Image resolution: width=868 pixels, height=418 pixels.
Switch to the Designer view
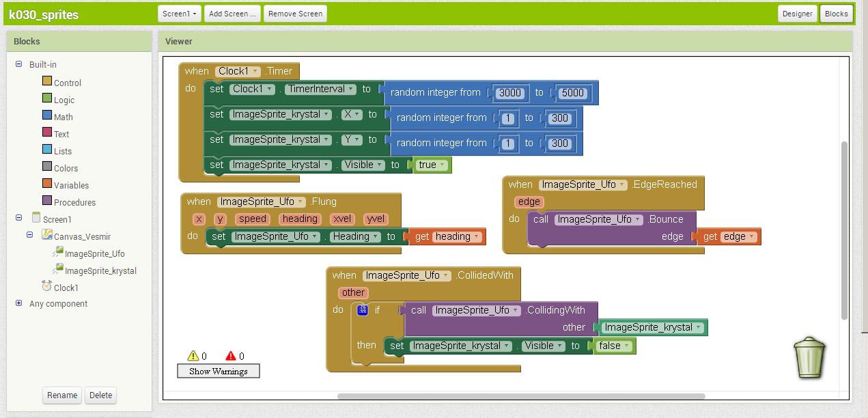click(x=798, y=14)
